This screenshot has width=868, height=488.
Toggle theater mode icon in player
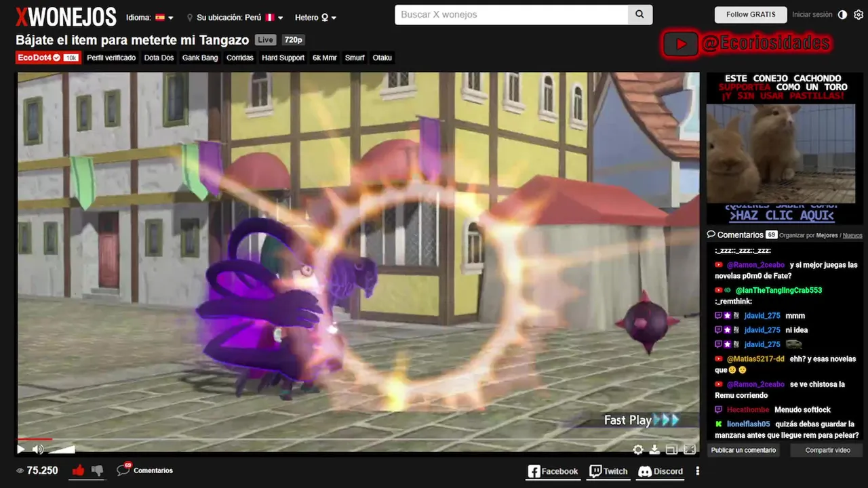[x=671, y=449]
